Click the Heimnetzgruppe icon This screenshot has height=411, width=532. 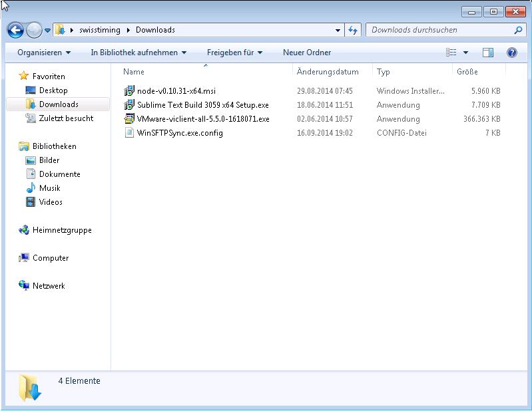pyautogui.click(x=24, y=230)
